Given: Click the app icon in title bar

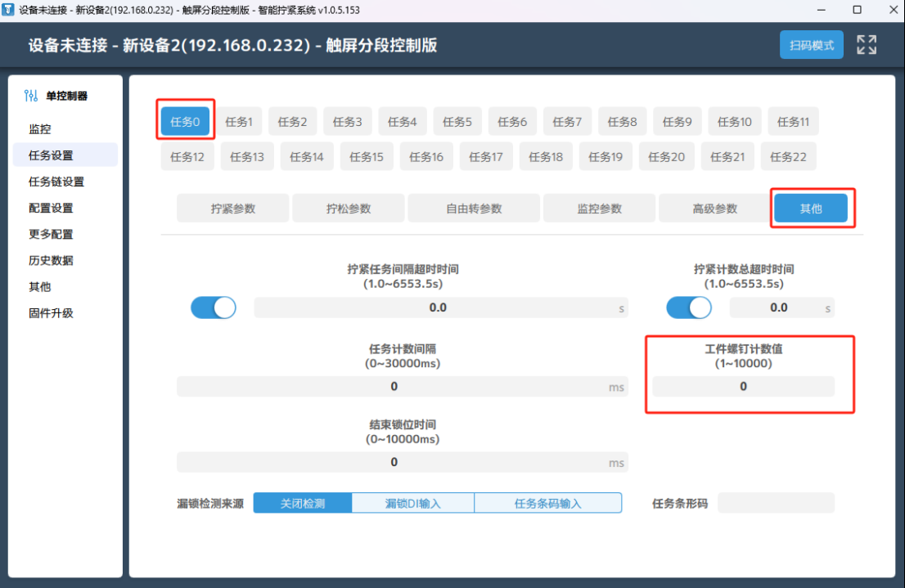Looking at the screenshot, I should pyautogui.click(x=8, y=10).
